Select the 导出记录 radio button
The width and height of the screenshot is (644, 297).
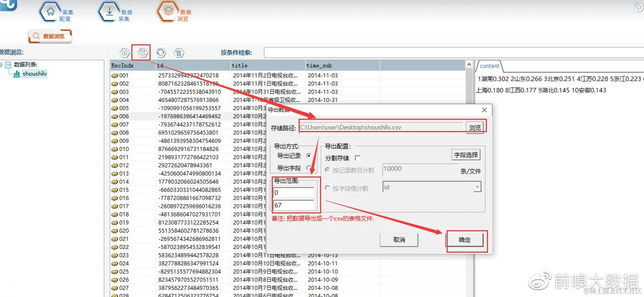(309, 155)
